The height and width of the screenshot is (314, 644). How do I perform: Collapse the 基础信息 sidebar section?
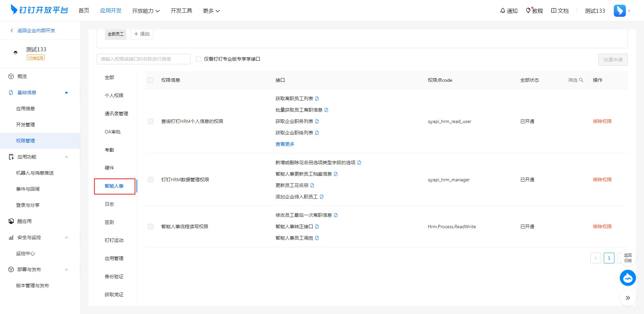[66, 92]
